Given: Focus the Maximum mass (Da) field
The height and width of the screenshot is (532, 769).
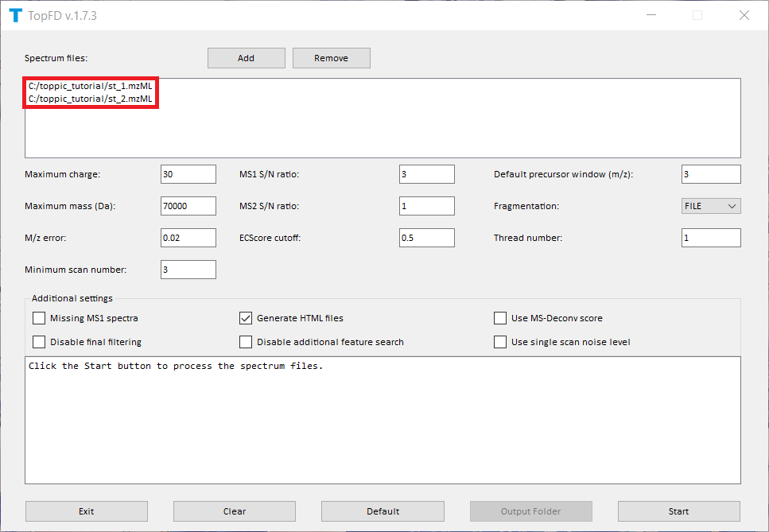Looking at the screenshot, I should tap(188, 206).
